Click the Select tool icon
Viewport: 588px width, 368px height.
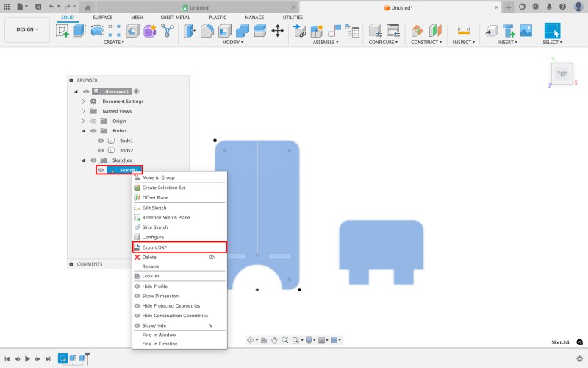coord(552,30)
